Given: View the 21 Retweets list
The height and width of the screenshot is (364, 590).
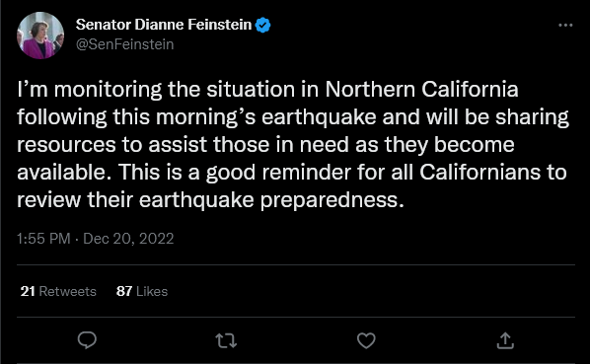Looking at the screenshot, I should 58,291.
